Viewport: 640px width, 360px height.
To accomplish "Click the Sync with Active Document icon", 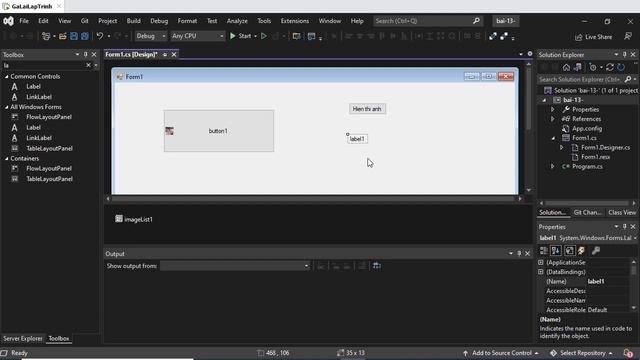I will (610, 67).
